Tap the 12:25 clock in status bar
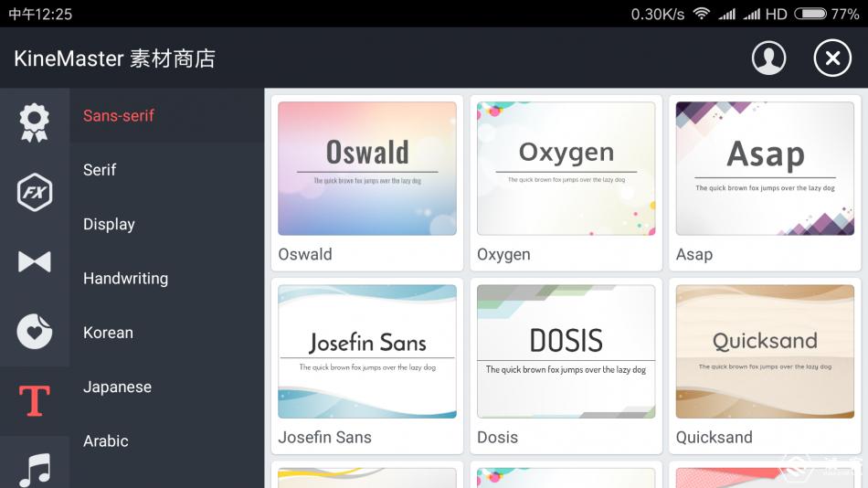The image size is (868, 488). (40, 14)
